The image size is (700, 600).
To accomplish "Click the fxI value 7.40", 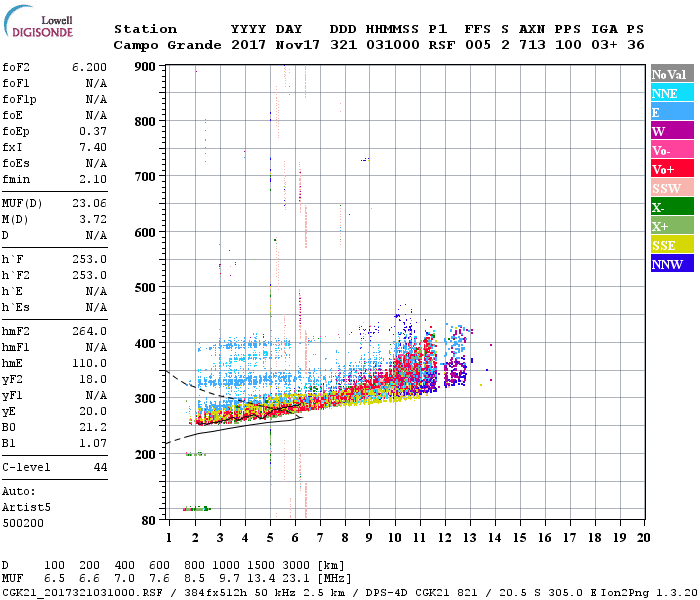I will click(93, 147).
